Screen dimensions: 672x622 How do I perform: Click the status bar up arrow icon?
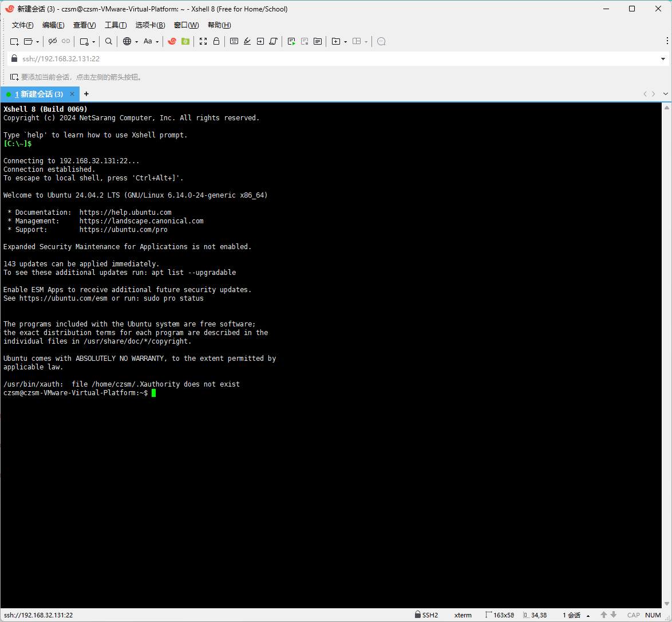[604, 615]
